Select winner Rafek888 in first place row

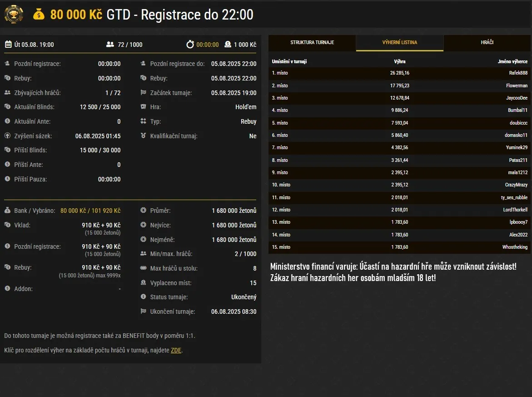click(x=518, y=73)
